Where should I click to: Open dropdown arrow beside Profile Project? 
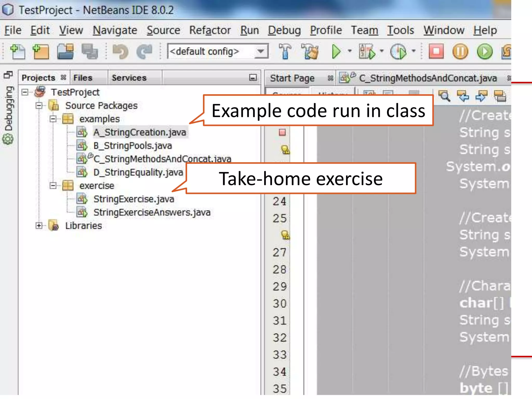pos(414,51)
